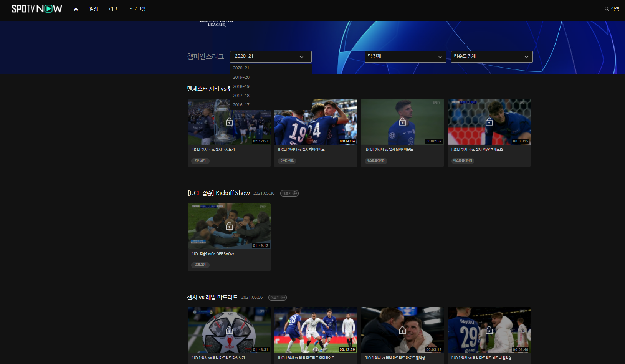Click section heading 첼시 vs 레알 마드리드
Image resolution: width=625 pixels, height=364 pixels.
213,297
